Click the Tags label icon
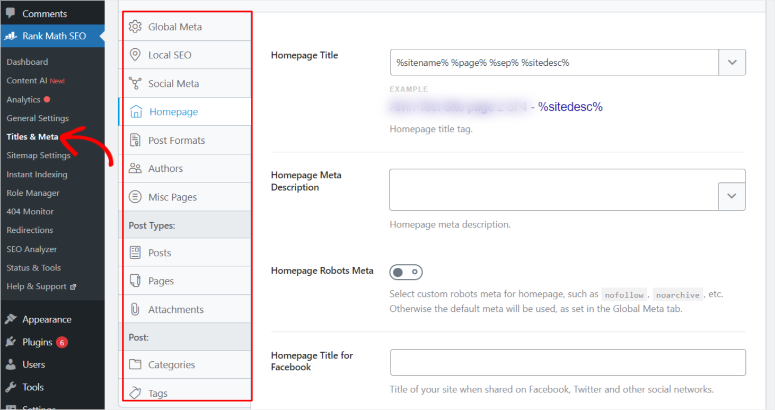The width and height of the screenshot is (775, 410). [135, 393]
